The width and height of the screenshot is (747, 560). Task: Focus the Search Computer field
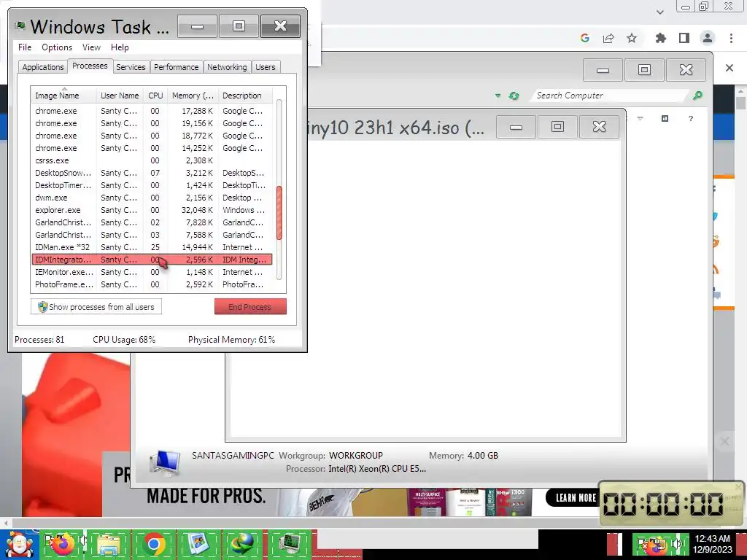coord(610,96)
